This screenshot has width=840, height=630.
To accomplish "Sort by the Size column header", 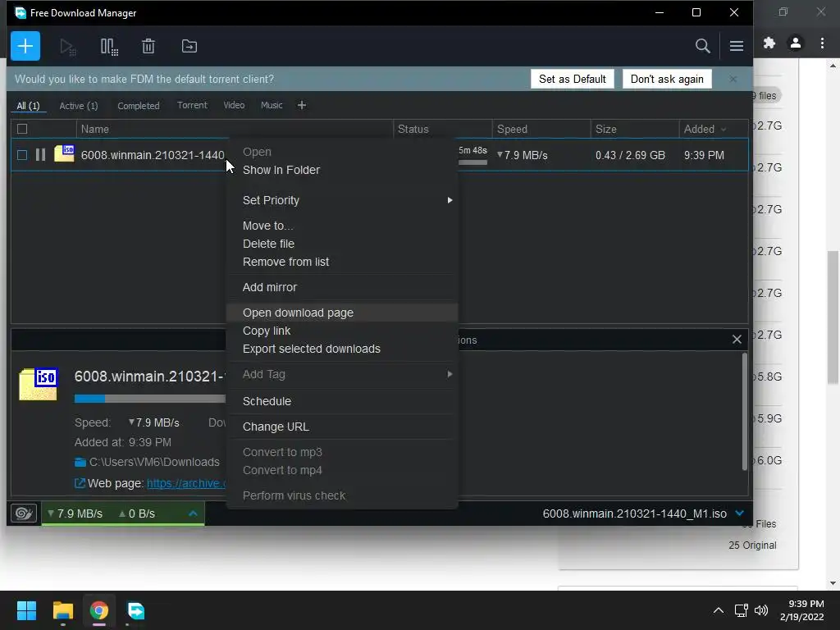I will click(x=635, y=129).
